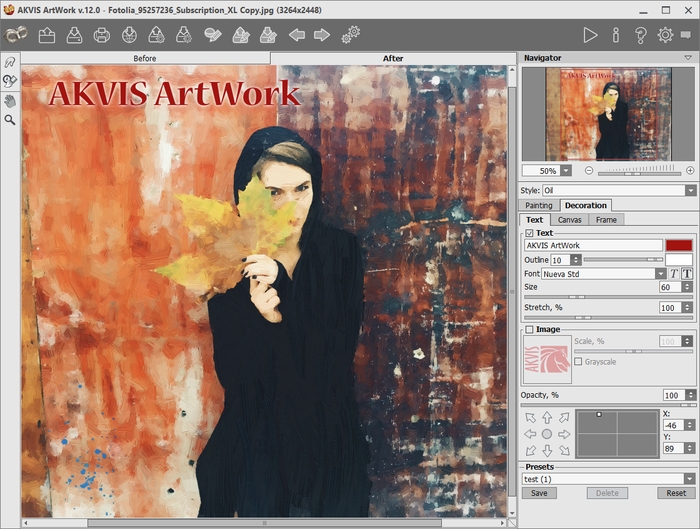This screenshot has height=529, width=700.
Task: Click the Navigator preview thumbnail
Action: 608,114
